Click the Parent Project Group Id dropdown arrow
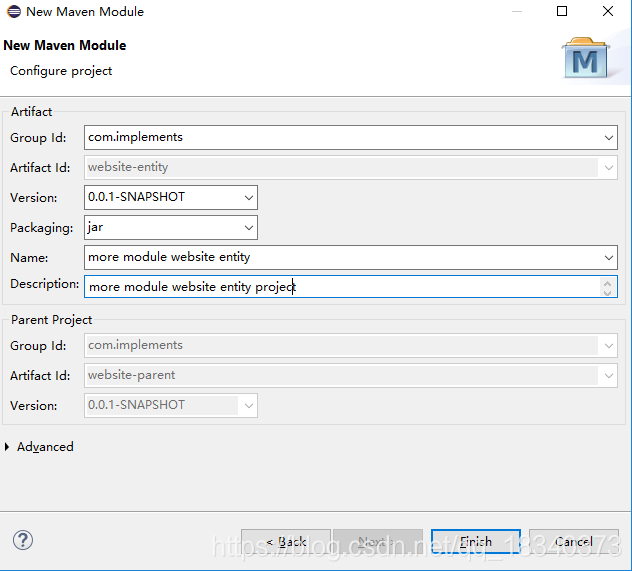Screen dimensions: 632x571 [609, 345]
